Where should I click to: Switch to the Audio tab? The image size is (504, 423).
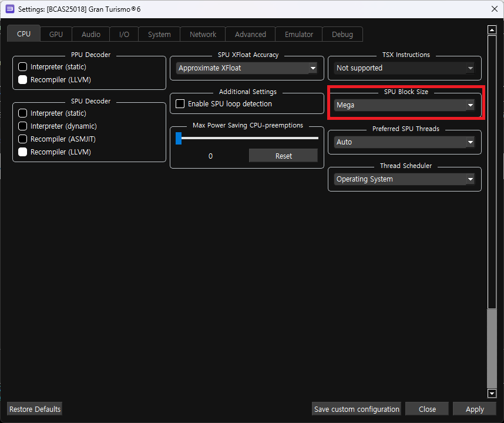click(x=91, y=35)
